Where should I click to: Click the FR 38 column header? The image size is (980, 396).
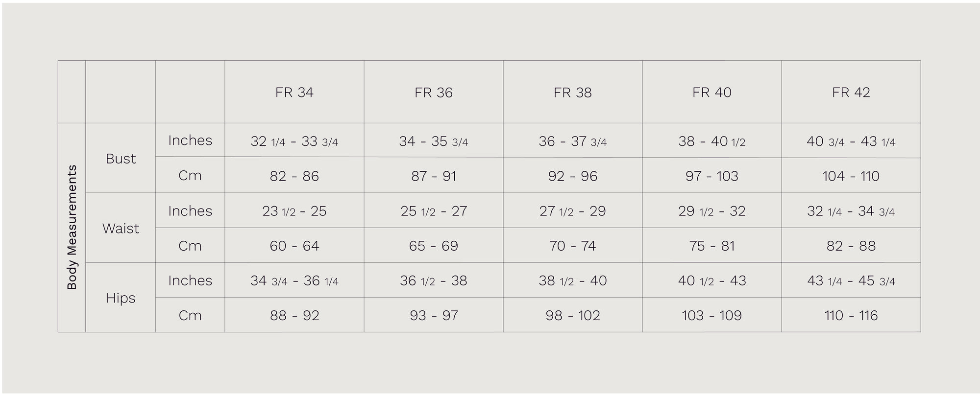point(572,93)
